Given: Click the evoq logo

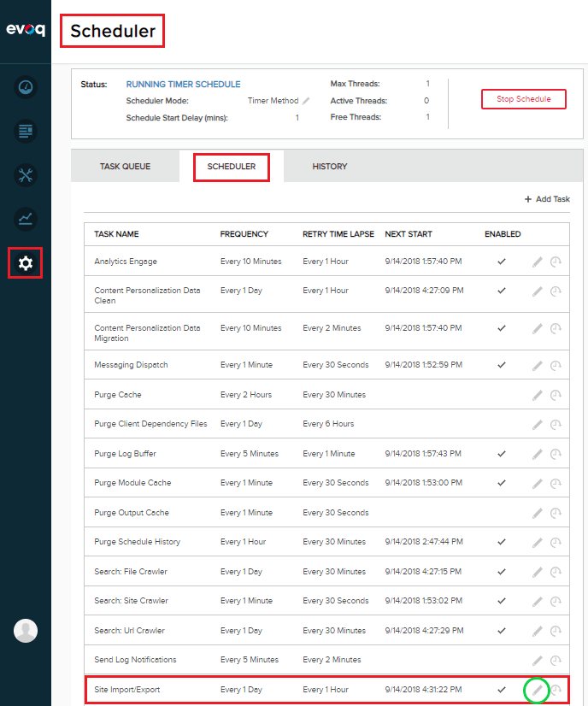Looking at the screenshot, I should click(x=25, y=30).
